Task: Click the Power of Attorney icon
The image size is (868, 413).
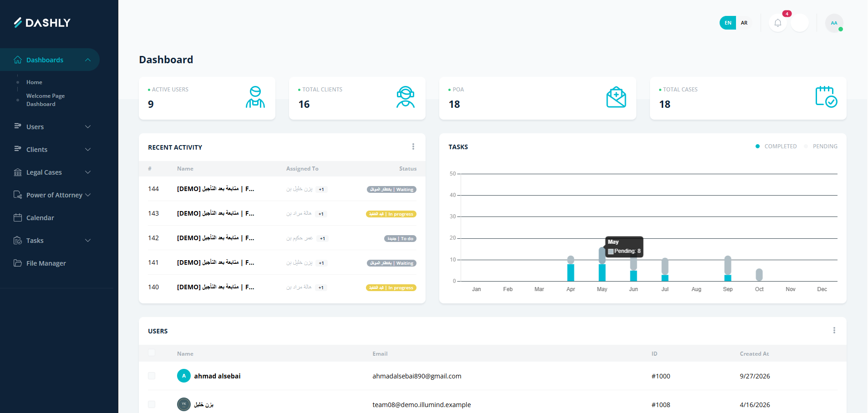Action: [x=18, y=195]
